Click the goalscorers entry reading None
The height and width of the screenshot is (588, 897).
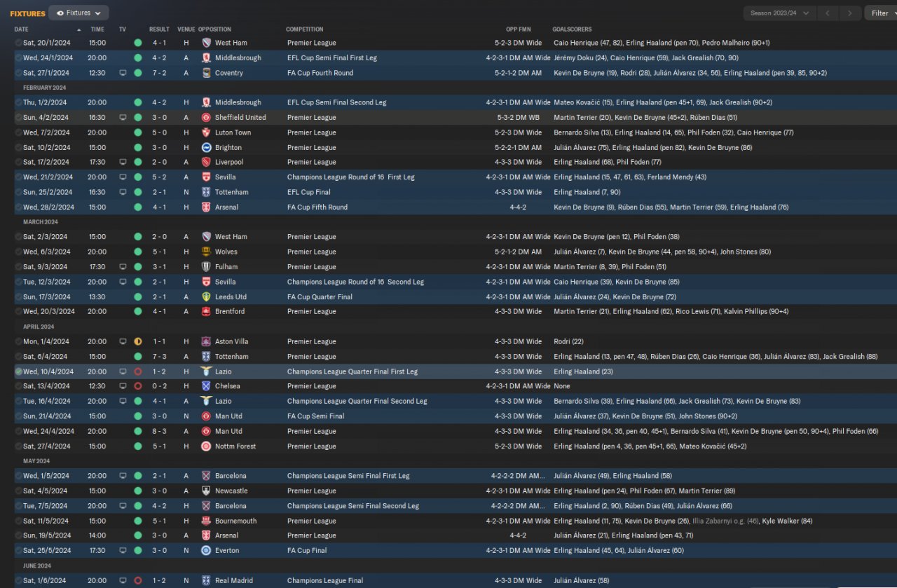[x=562, y=386]
